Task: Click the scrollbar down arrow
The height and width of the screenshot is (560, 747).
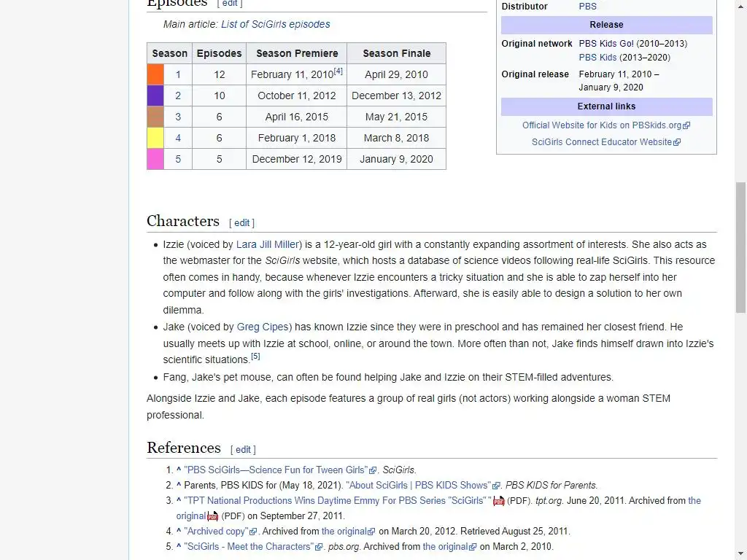Action: [741, 555]
